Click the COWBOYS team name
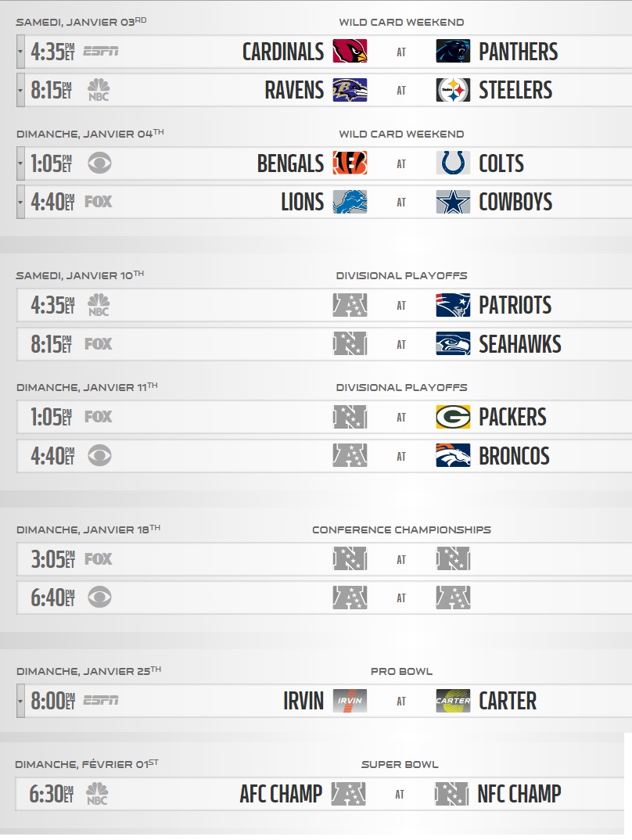The width and height of the screenshot is (632, 840). (515, 202)
